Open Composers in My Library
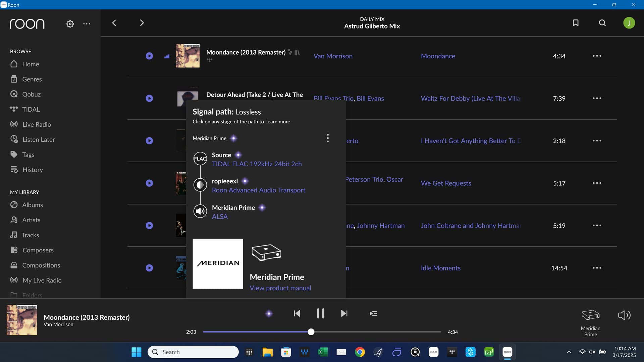This screenshot has width=644, height=362. pos(32,250)
